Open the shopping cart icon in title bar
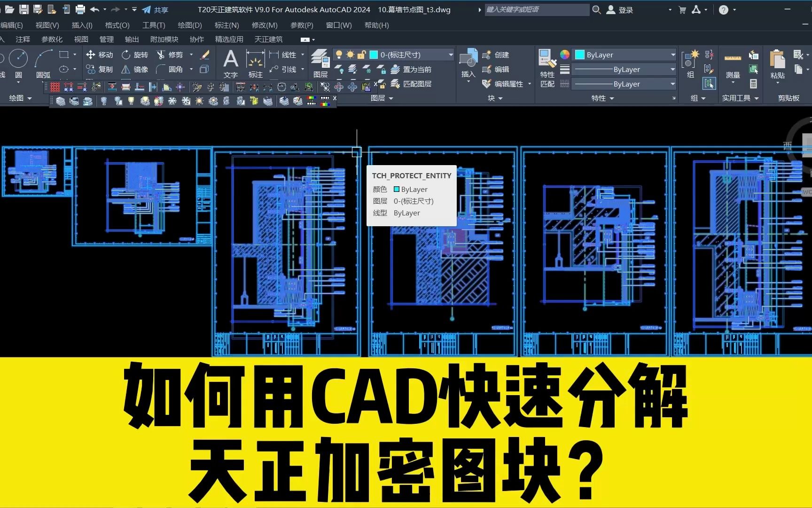812x508 pixels. click(x=682, y=9)
